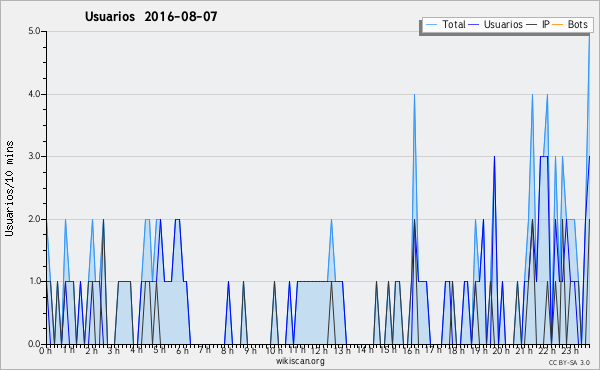Click the '15 h' x-axis label
This screenshot has width=600, height=370.
click(x=388, y=350)
